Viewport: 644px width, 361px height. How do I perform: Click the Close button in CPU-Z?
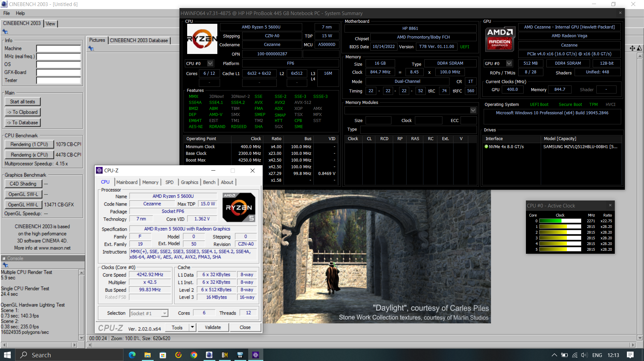pyautogui.click(x=245, y=327)
